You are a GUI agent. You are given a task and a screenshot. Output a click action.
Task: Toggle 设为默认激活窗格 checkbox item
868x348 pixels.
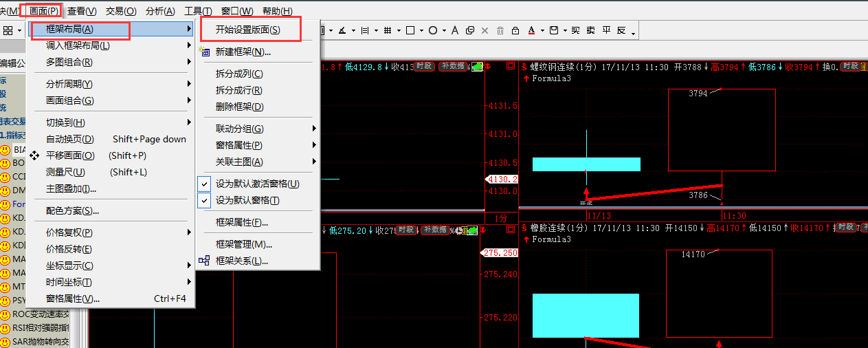(x=257, y=184)
